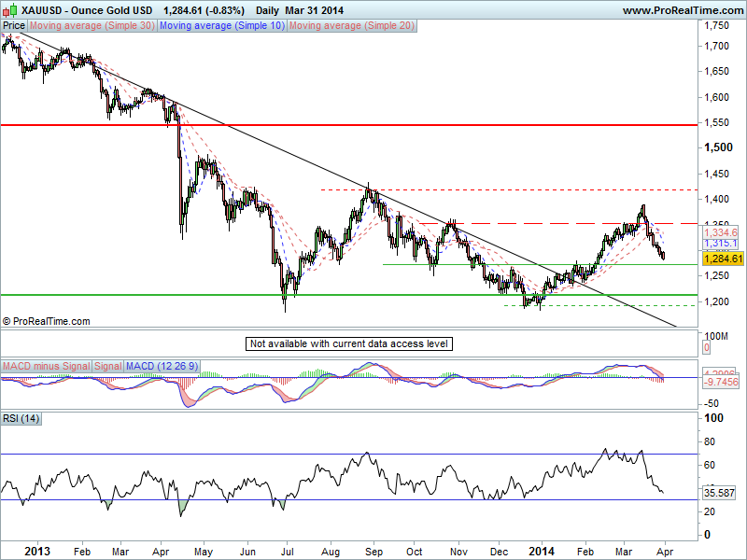Viewport: 747px width, 560px height.
Task: Click the XAUUSD - Ounce Gold USD title
Action: 87,10
